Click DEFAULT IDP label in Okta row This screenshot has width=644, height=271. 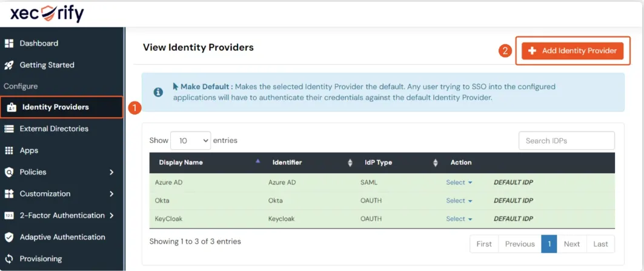coord(513,201)
